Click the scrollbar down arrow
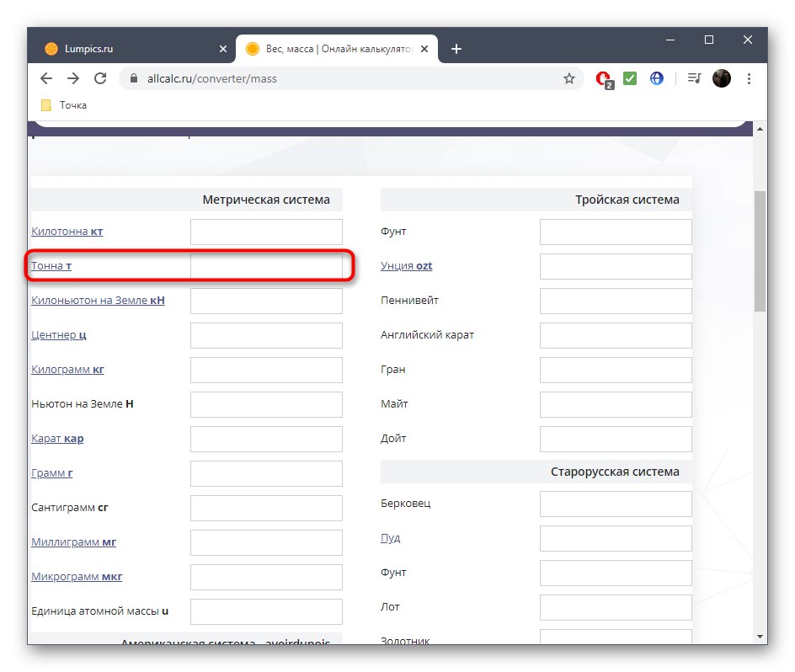795x672 pixels. point(760,636)
